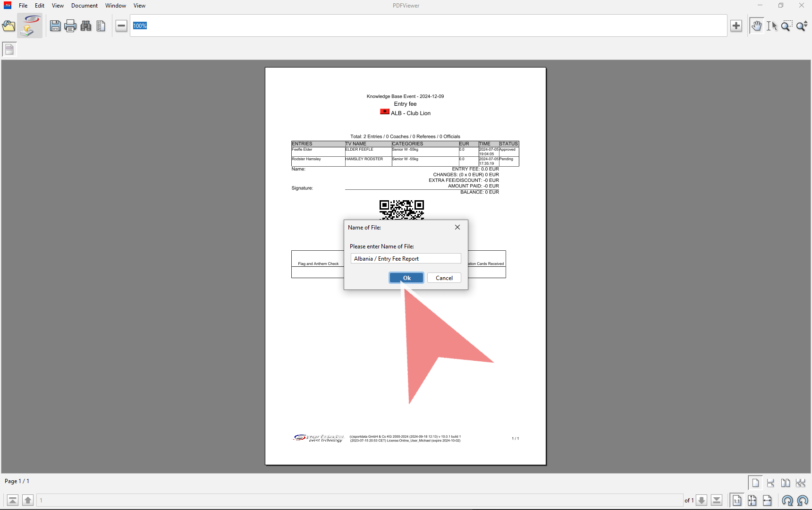
Task: Click the Save floppy disk icon
Action: (x=55, y=26)
